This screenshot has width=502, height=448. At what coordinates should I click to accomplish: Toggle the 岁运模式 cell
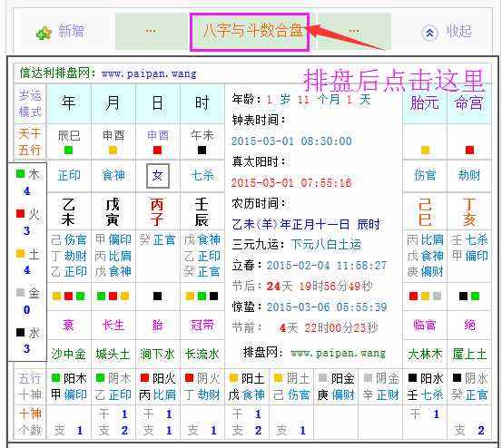pyautogui.click(x=30, y=103)
